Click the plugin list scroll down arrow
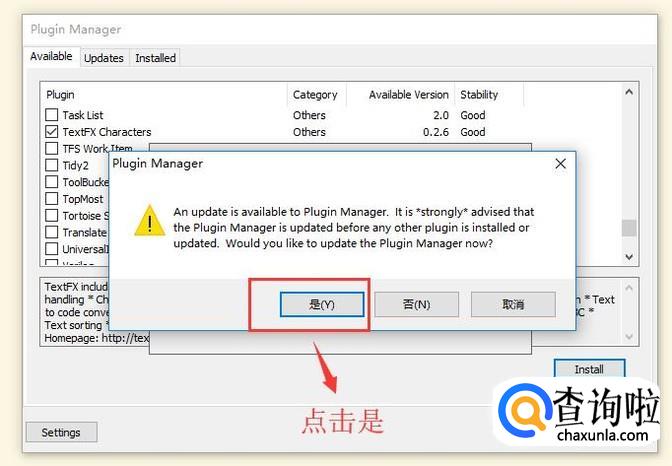Viewport: 672px width, 466px height. [x=629, y=257]
